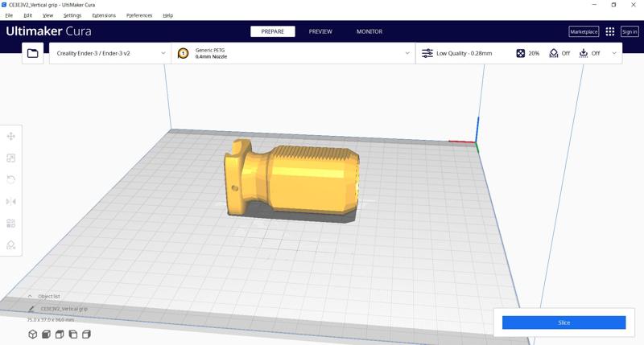The width and height of the screenshot is (644, 345).
Task: Click the Generic PETG material label
Action: [x=210, y=50]
